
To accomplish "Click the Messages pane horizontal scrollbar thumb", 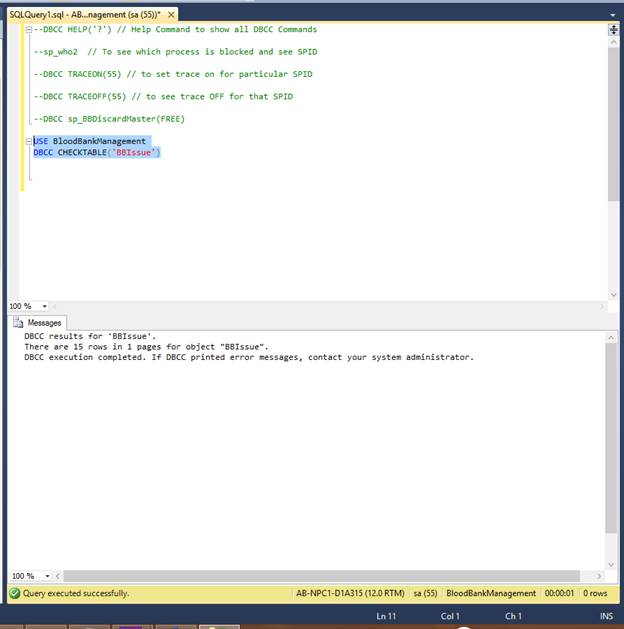I will (x=322, y=576).
